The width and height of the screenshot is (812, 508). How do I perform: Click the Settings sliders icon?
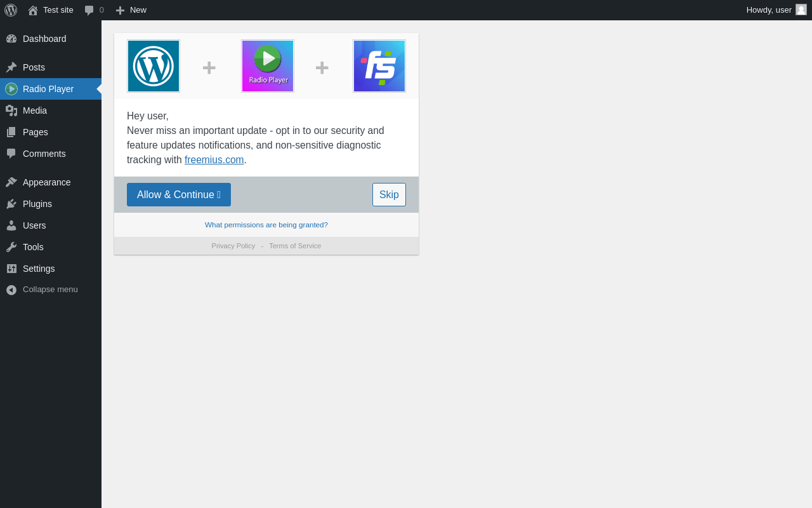click(x=11, y=269)
